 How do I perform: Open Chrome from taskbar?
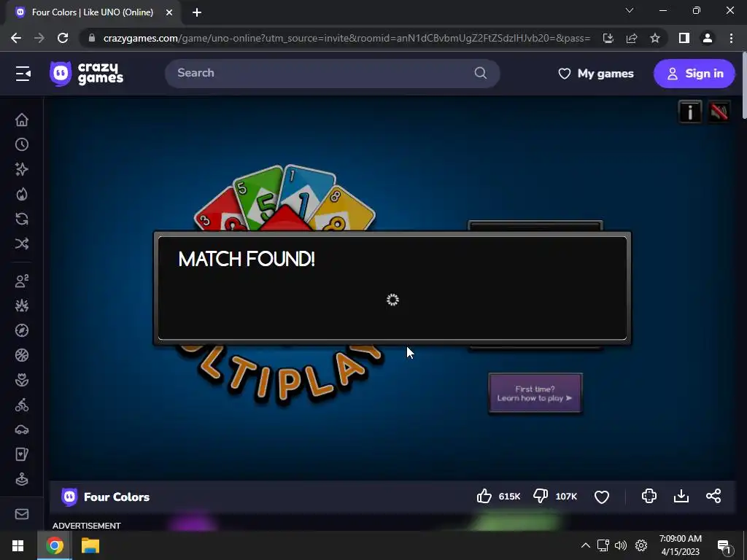[55, 545]
